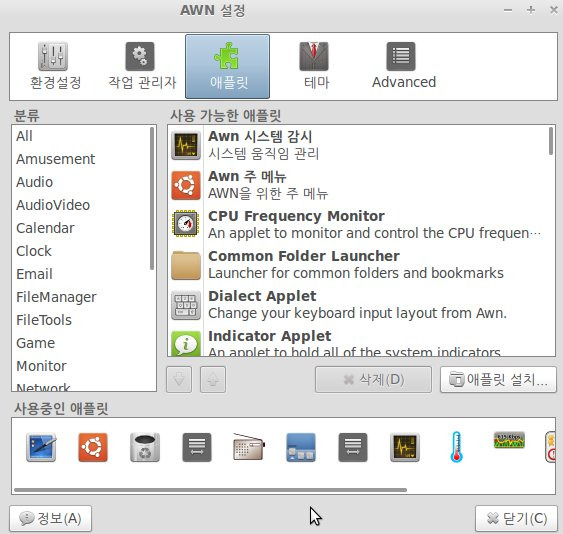The width and height of the screenshot is (563, 534).
Task: Select the All category
Action: (24, 136)
